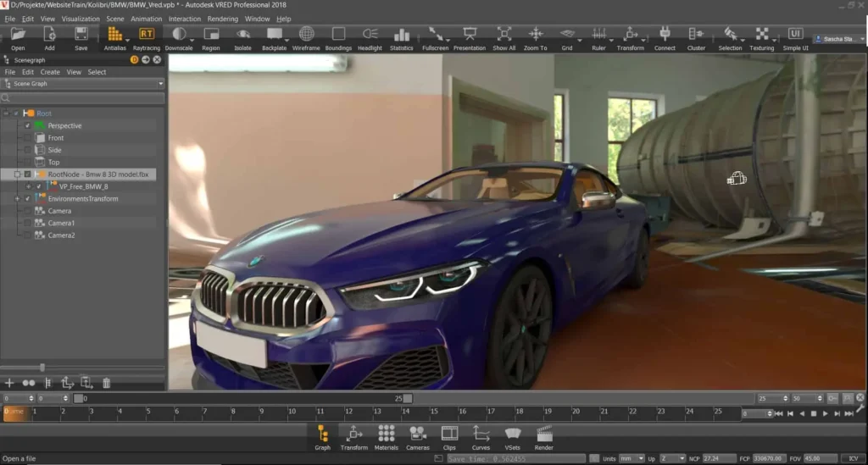The width and height of the screenshot is (868, 465).
Task: Toggle RootNode Bmw 8 3D model checkbox
Action: (x=27, y=174)
